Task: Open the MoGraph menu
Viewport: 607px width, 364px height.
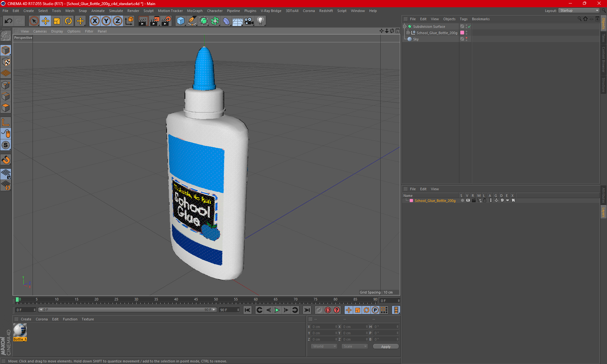Action: (195, 11)
